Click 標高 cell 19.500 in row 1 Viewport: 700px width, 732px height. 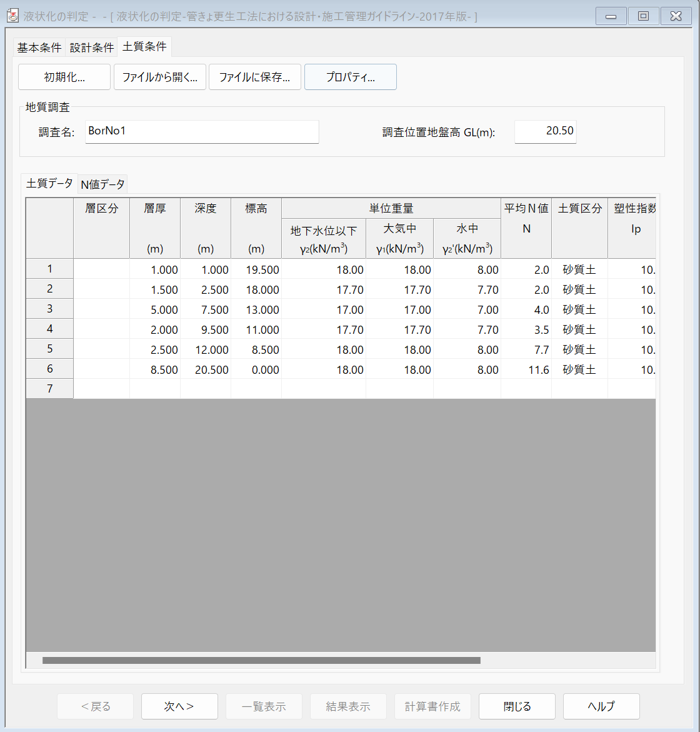[x=256, y=269]
